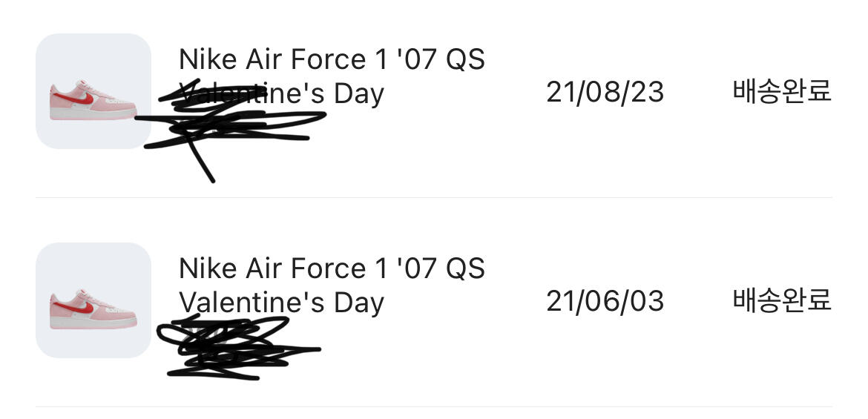Click the 21/08/23 order date
Image resolution: width=868 pixels, height=419 pixels.
(605, 92)
